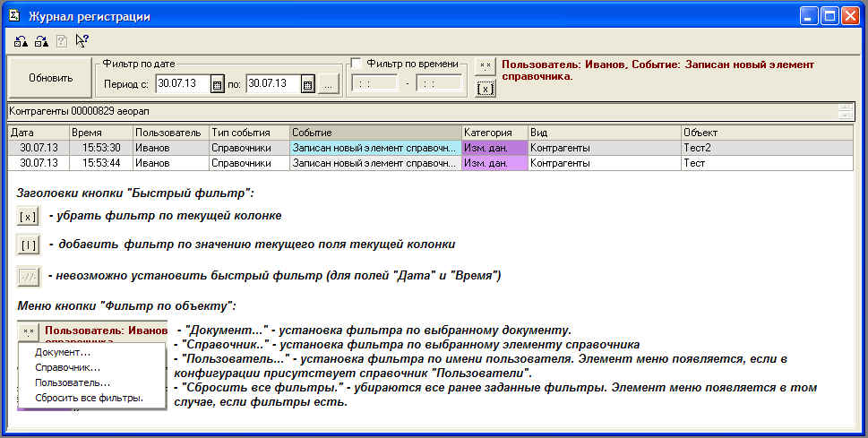This screenshot has height=438, width=868.
Task: Click the Иванов cell in the 15:53:30 row
Action: tap(171, 148)
